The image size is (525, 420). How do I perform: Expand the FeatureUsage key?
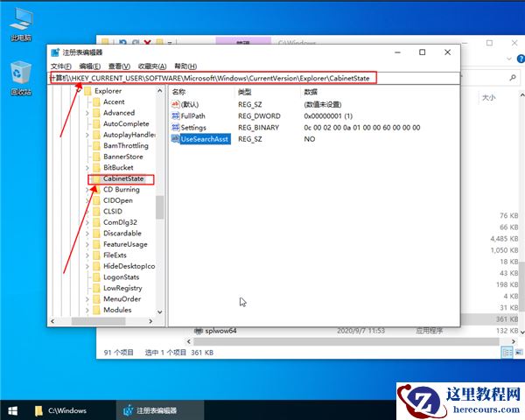(87, 244)
